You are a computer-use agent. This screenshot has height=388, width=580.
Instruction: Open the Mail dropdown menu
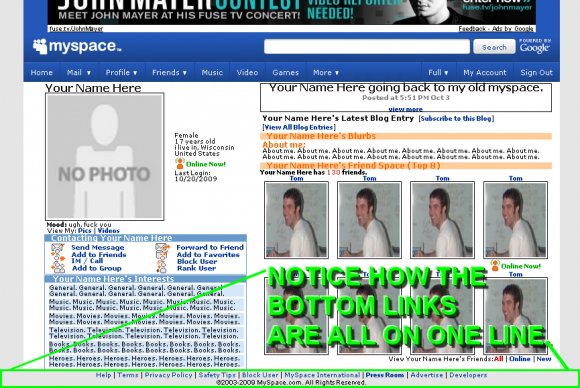coord(78,72)
